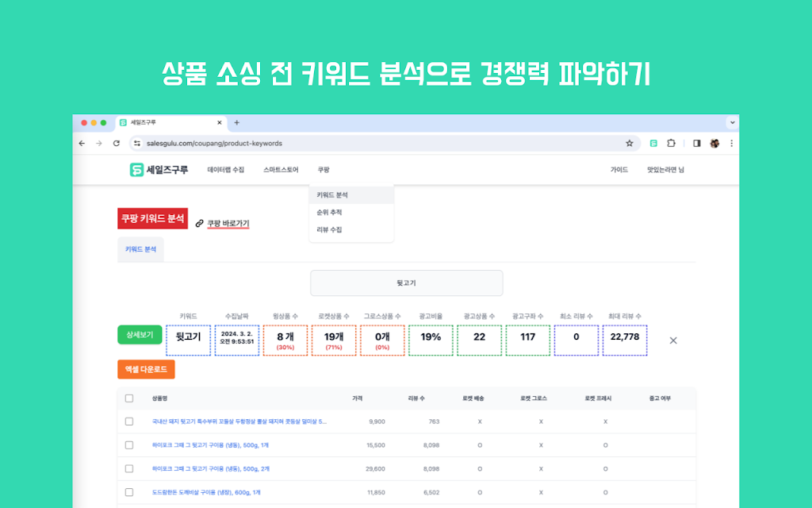
Task: Select 순위 추적 menu item
Action: tap(351, 212)
